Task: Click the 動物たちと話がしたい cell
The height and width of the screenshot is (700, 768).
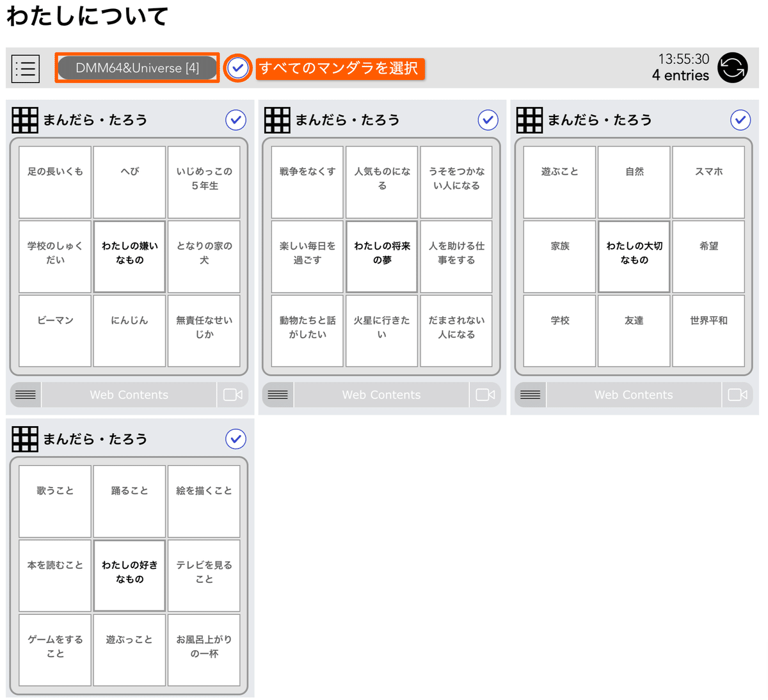Action: click(x=307, y=331)
